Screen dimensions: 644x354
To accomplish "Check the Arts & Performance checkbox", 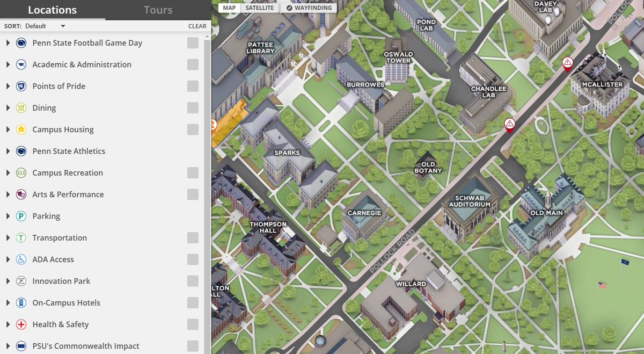I will pyautogui.click(x=193, y=194).
